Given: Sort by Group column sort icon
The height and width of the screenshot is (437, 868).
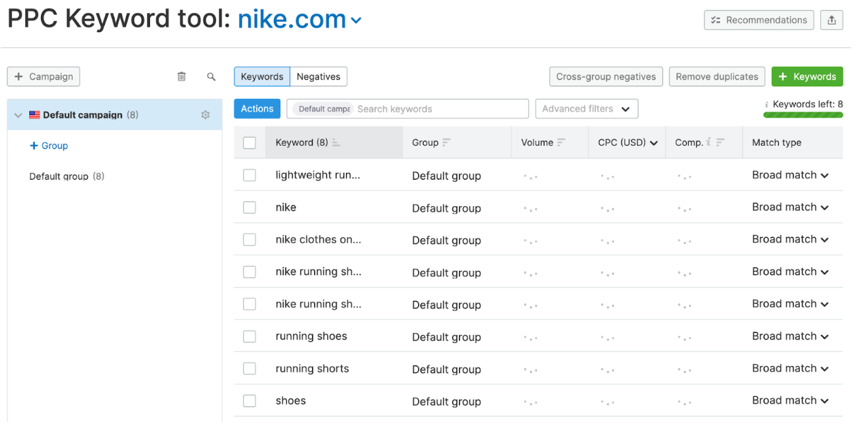Looking at the screenshot, I should click(446, 143).
